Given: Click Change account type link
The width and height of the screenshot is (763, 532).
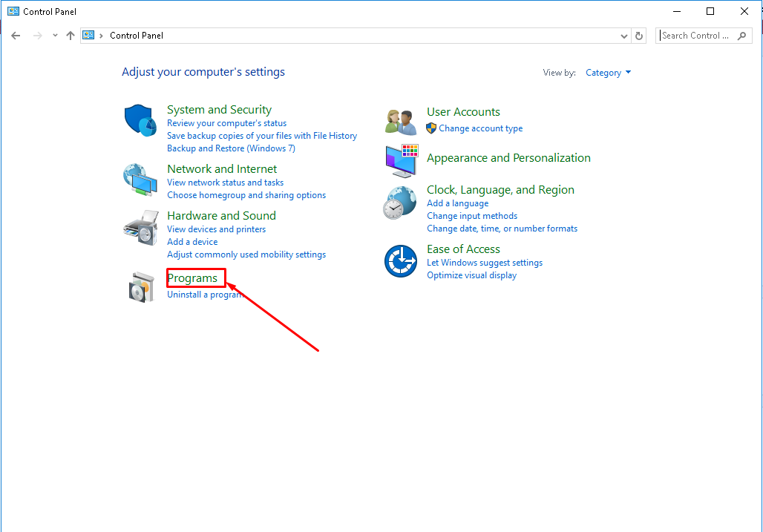Looking at the screenshot, I should click(481, 128).
